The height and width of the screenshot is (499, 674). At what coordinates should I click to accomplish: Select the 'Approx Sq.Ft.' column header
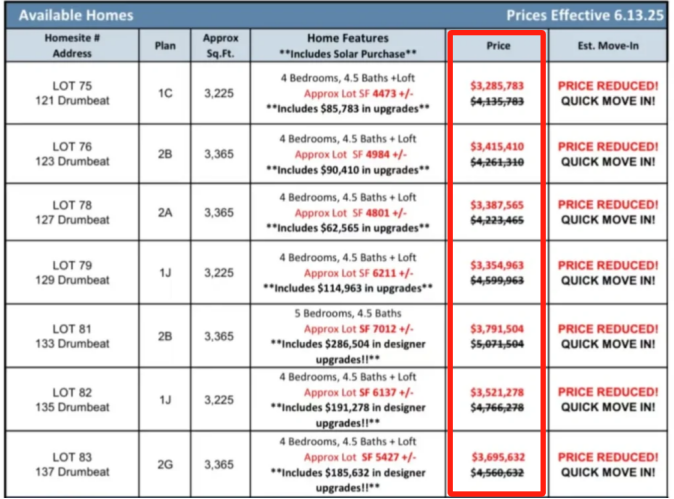tap(221, 46)
